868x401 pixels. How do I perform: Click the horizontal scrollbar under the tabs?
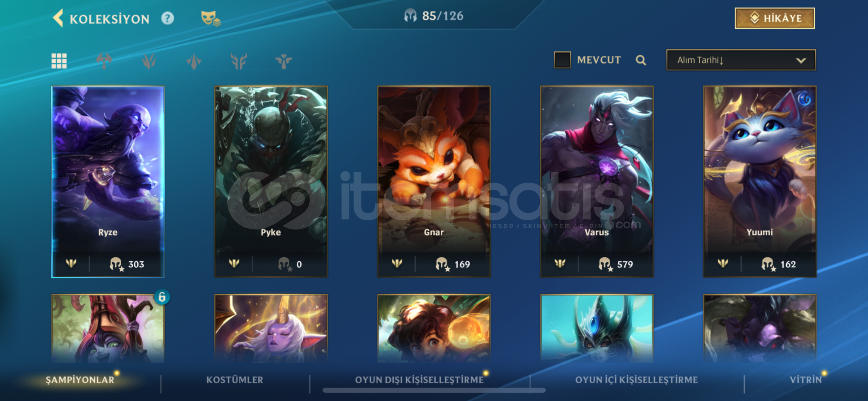point(434,390)
